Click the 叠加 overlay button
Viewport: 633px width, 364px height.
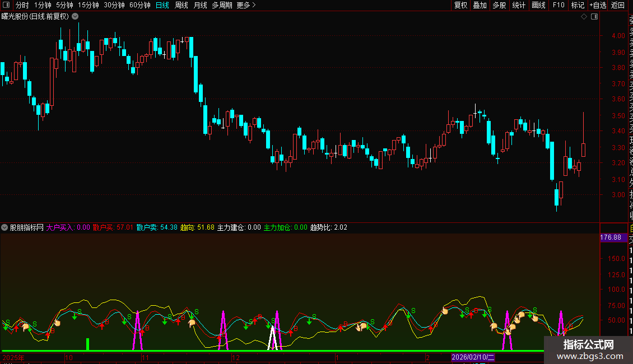point(480,5)
